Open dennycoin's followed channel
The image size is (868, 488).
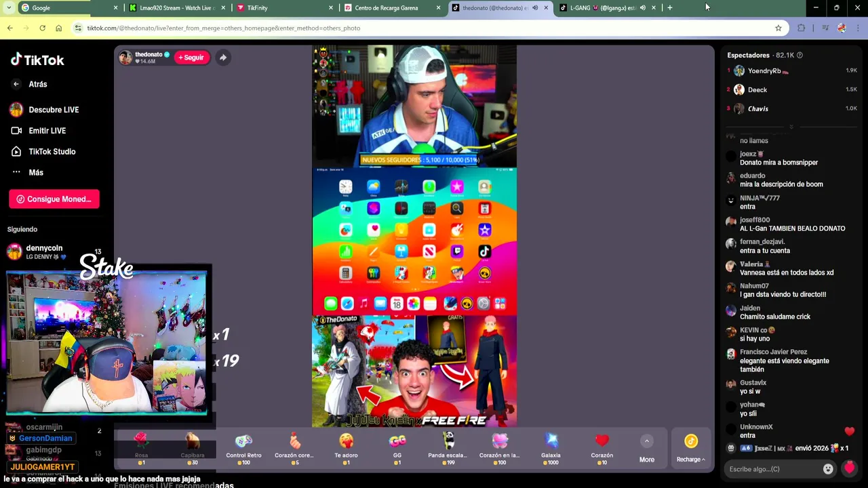[45, 252]
